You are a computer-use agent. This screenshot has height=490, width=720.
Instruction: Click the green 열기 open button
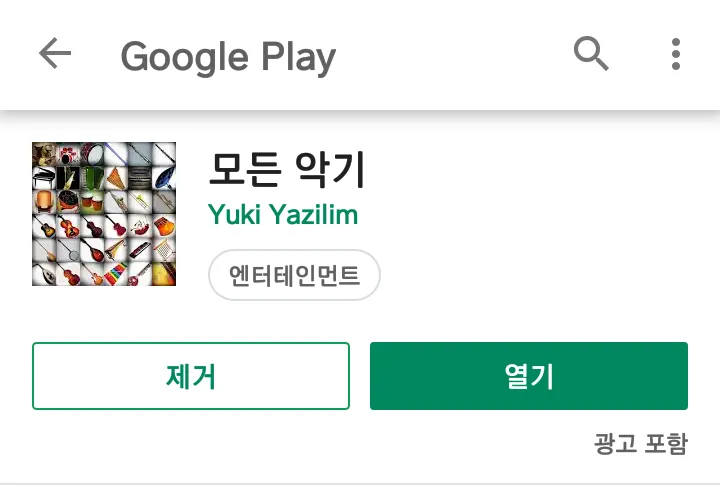coord(529,376)
